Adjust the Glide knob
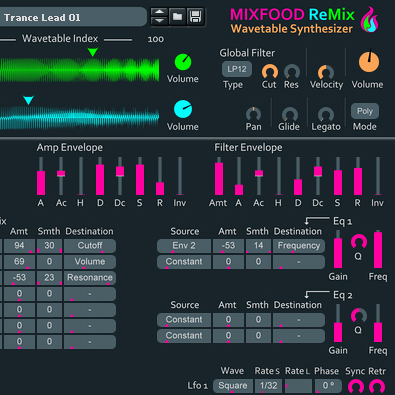395x395 pixels. tap(290, 114)
